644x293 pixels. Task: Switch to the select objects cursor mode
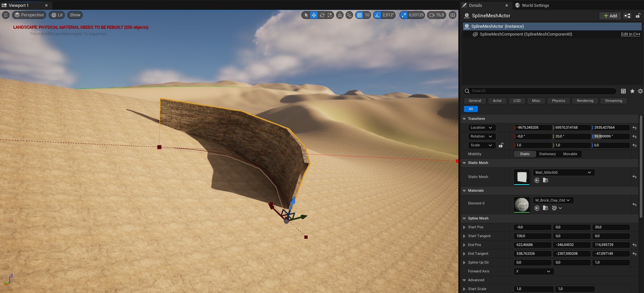[306, 15]
